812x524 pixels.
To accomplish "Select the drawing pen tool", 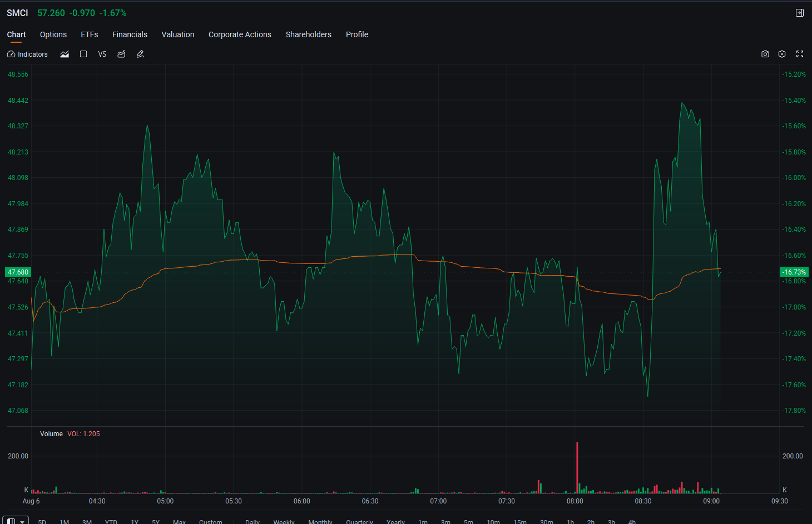I will (140, 54).
